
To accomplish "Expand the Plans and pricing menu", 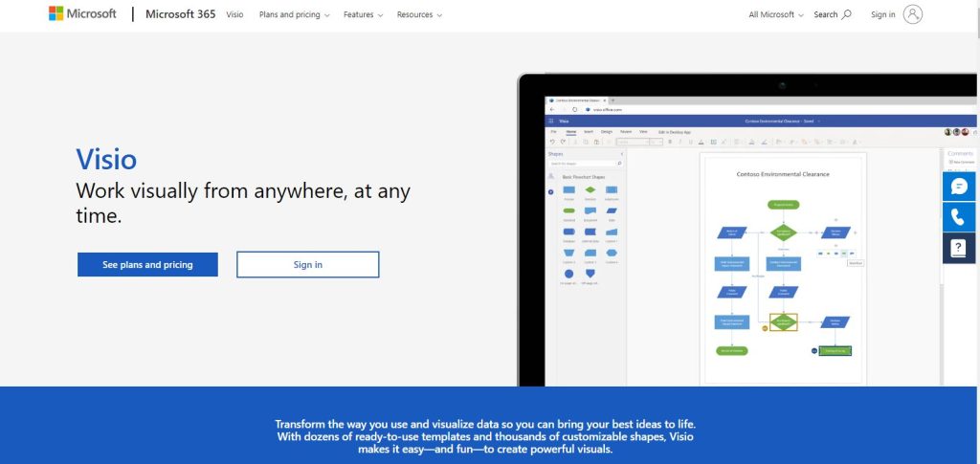I will pos(294,15).
